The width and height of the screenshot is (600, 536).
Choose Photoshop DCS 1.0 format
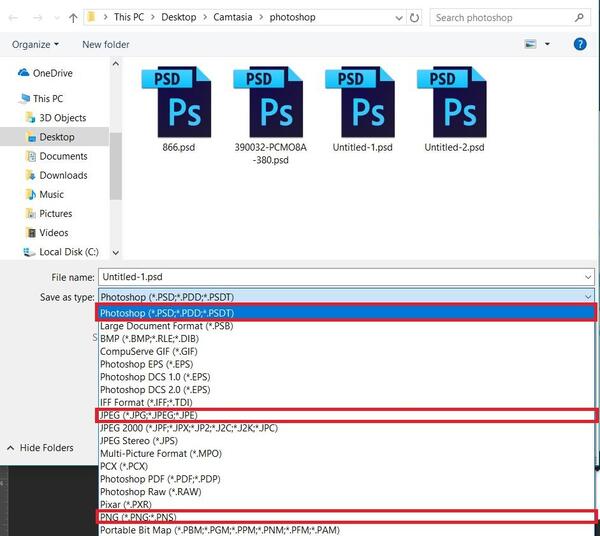346,377
